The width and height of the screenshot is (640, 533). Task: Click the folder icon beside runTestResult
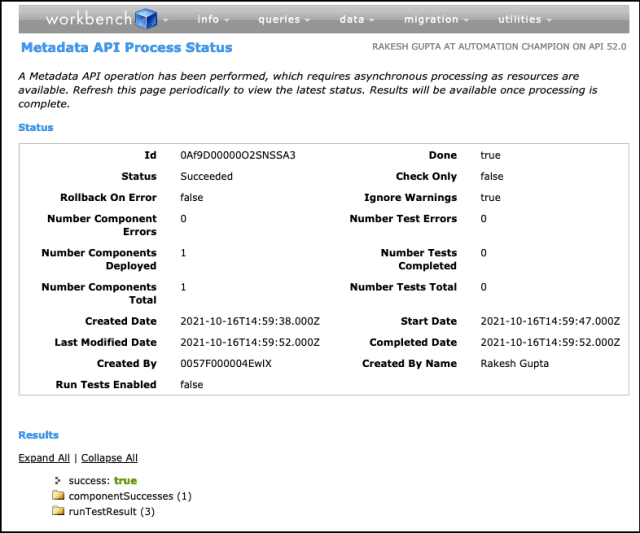(x=58, y=512)
